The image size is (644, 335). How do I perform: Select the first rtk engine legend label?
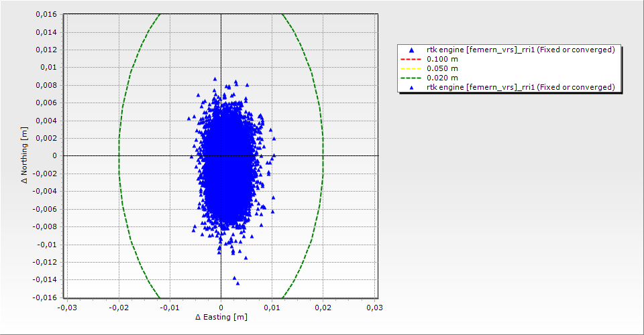[521, 50]
